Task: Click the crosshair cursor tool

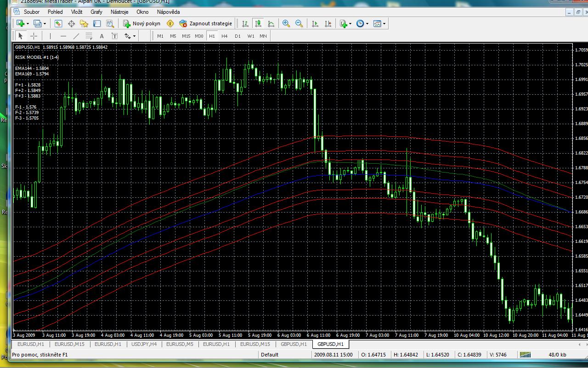Action: 34,36
